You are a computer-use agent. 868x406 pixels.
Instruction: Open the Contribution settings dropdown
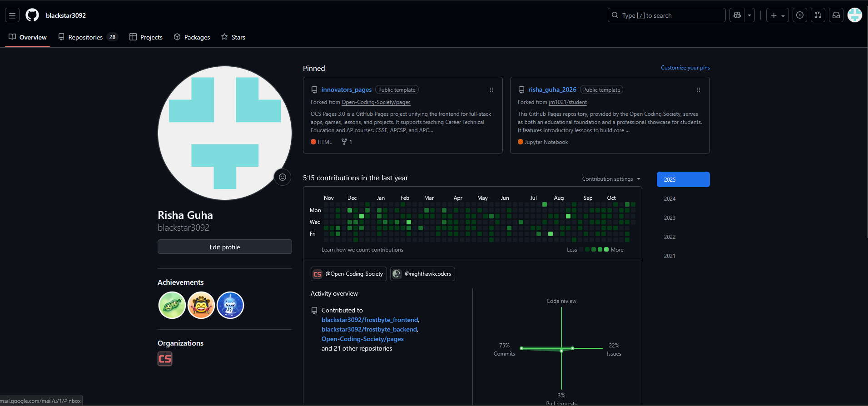pyautogui.click(x=611, y=179)
